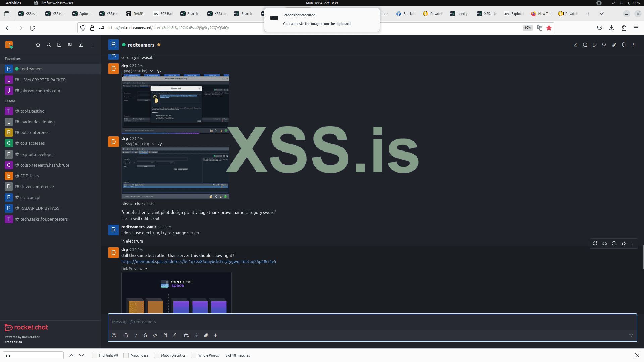The height and width of the screenshot is (362, 644).
Task: Toggle the Whole Words checkbox
Action: pos(194,355)
